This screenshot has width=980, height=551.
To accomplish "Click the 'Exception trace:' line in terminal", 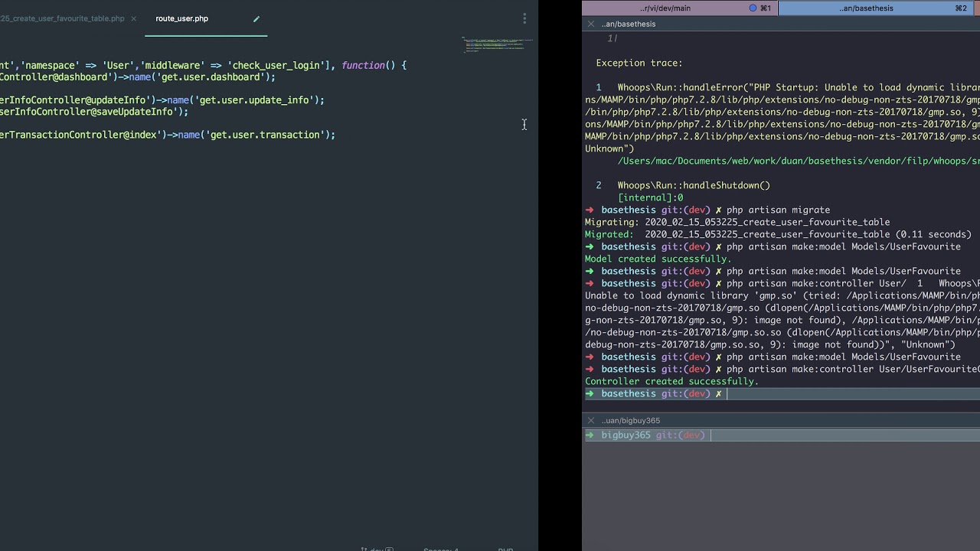I will [639, 63].
